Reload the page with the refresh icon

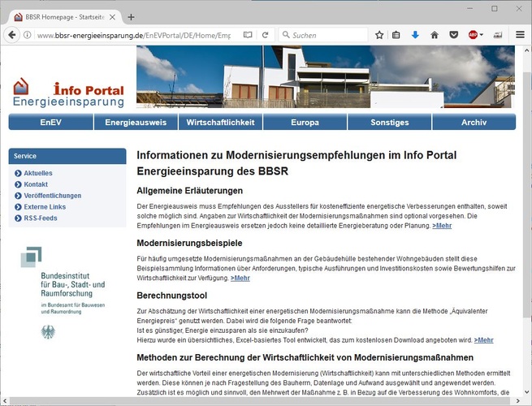pos(266,35)
